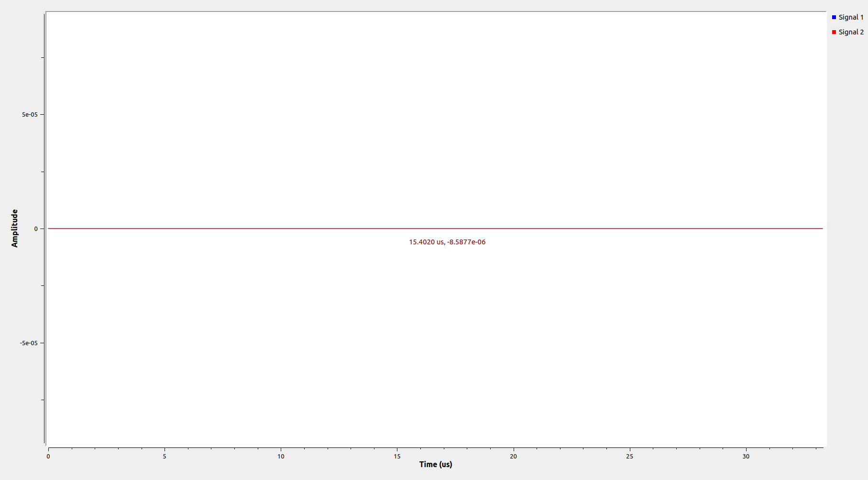Viewport: 868px width, 480px height.
Task: Click the Amplitude axis label
Action: click(14, 228)
